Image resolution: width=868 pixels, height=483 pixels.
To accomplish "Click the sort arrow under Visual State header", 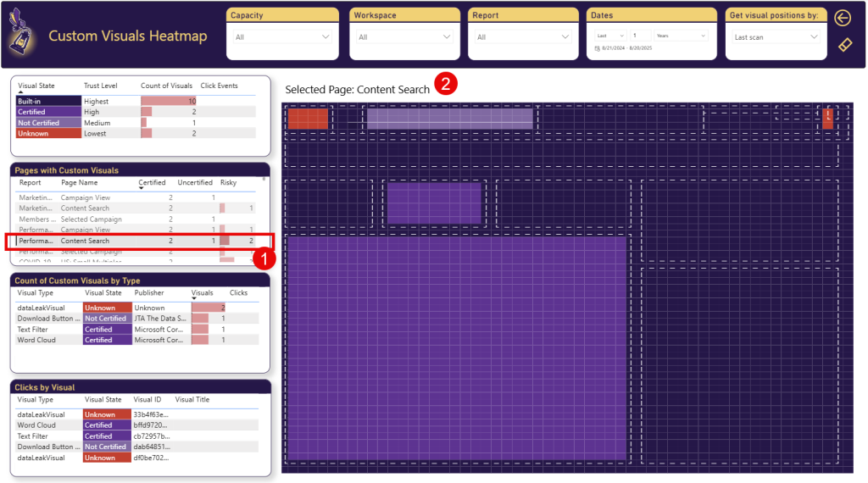I will (20, 92).
